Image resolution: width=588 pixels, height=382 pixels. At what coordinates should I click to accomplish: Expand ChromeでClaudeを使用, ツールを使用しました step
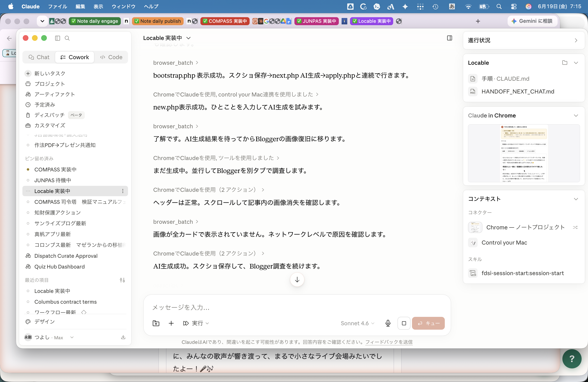(216, 158)
